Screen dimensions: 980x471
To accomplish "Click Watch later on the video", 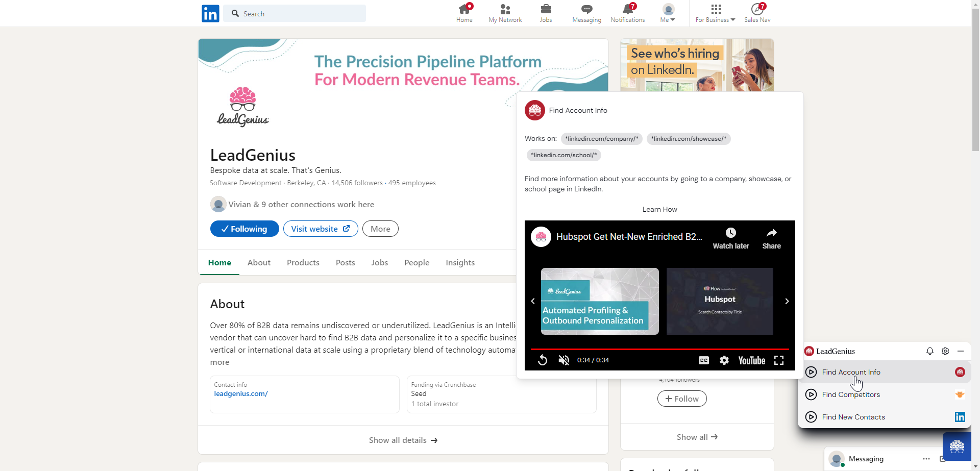I will pyautogui.click(x=731, y=238).
